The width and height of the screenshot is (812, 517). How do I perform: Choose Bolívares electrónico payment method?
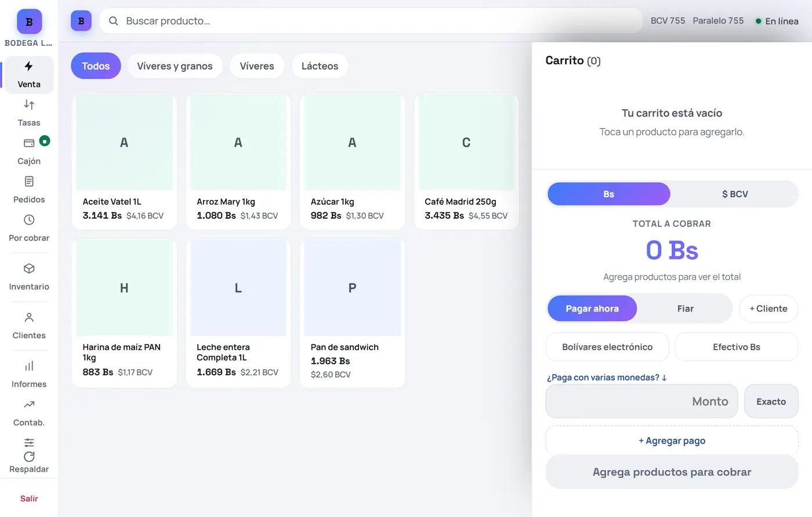pos(607,347)
